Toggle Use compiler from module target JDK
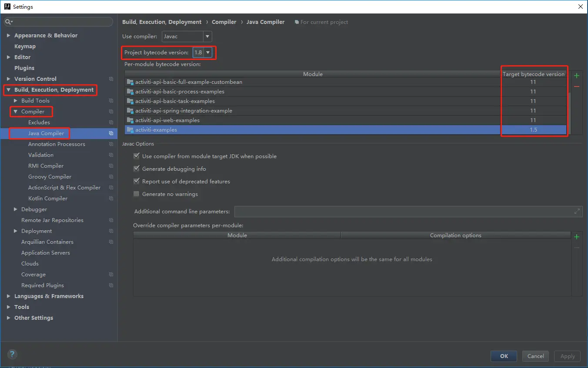588x368 pixels. (x=137, y=156)
